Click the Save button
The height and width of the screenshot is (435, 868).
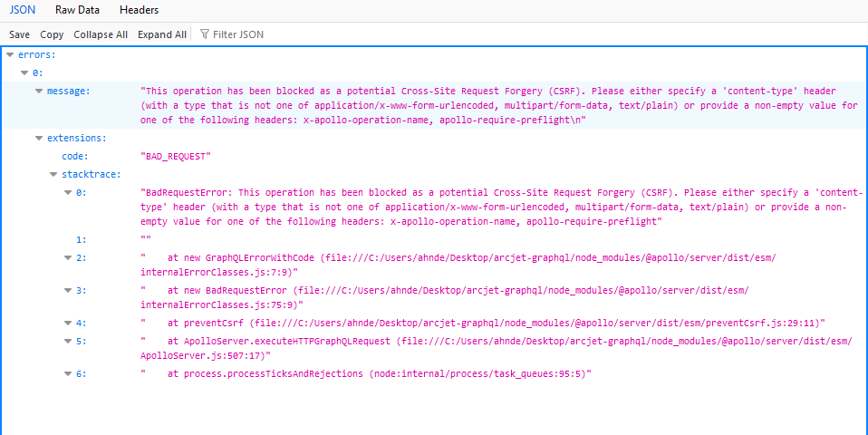[x=19, y=34]
